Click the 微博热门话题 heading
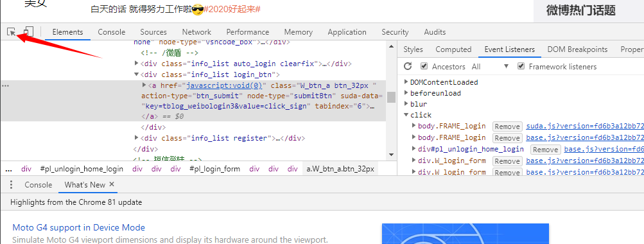The image size is (644, 244). coord(580,10)
